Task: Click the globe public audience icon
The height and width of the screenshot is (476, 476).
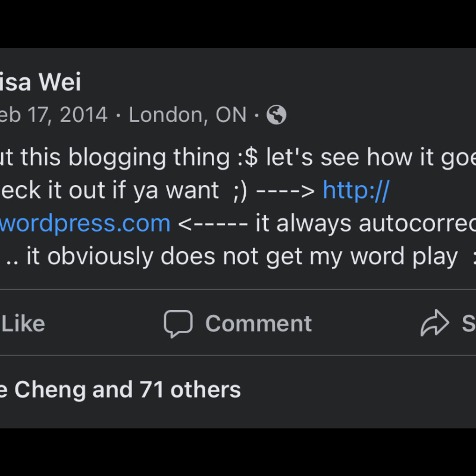Action: [276, 115]
